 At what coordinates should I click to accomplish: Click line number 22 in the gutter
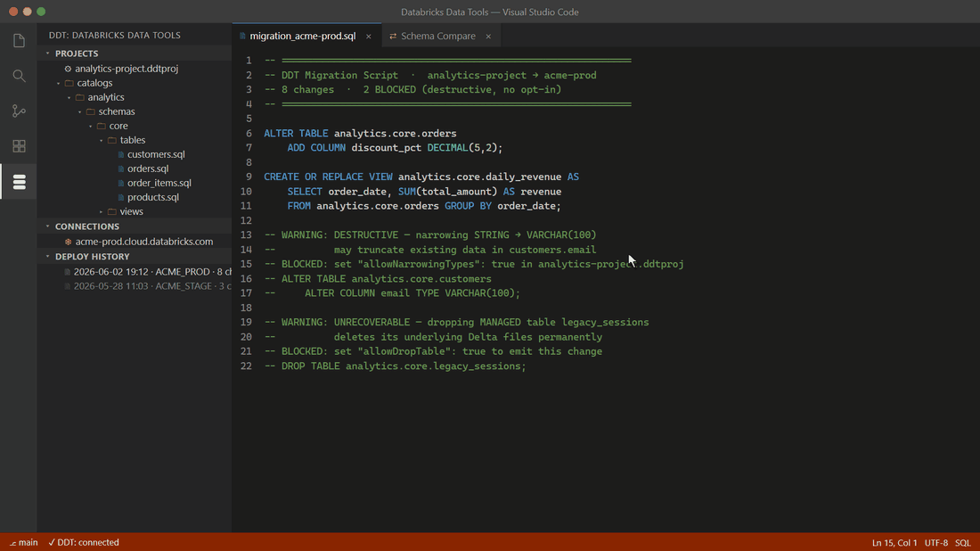coord(246,366)
